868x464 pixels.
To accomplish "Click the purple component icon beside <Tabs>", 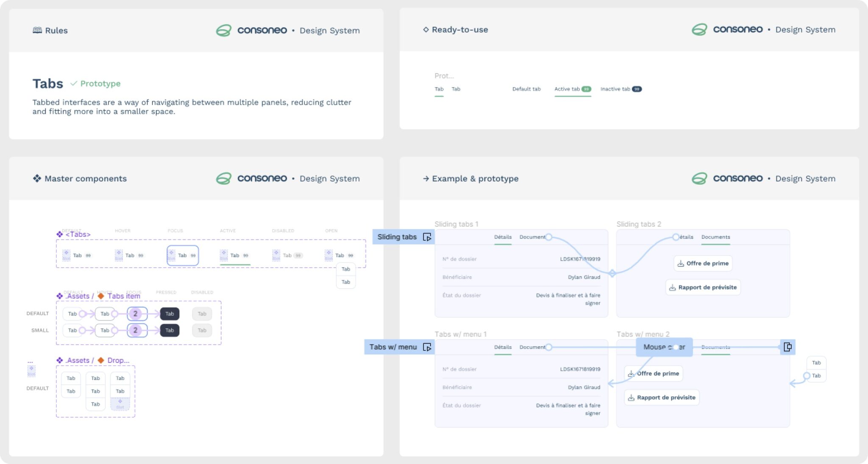I will pos(60,234).
